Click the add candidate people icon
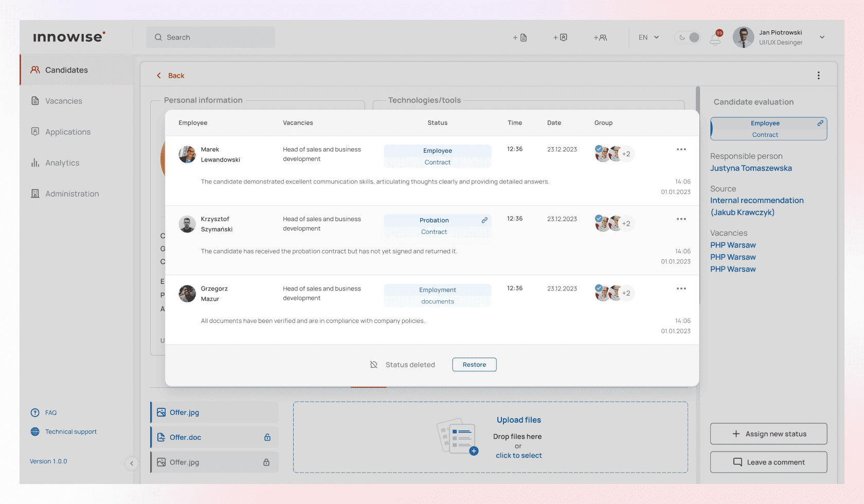The width and height of the screenshot is (864, 504). (x=600, y=38)
